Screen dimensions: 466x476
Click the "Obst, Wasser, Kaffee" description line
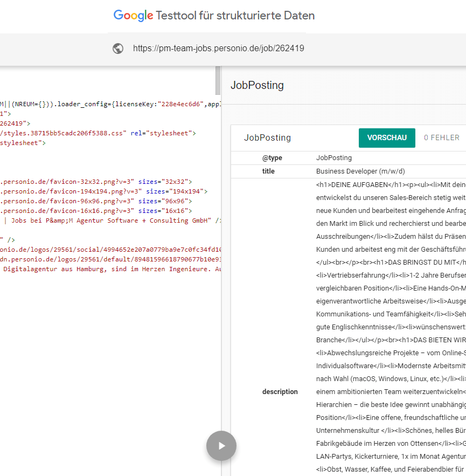tap(391, 470)
